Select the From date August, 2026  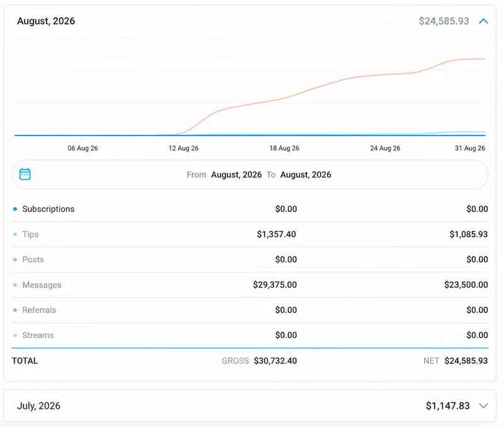point(236,175)
